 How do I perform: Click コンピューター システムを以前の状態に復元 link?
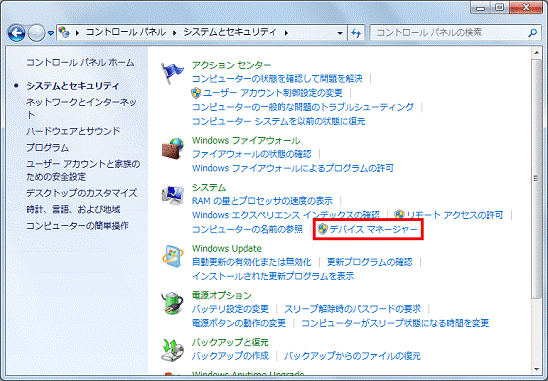tap(279, 121)
